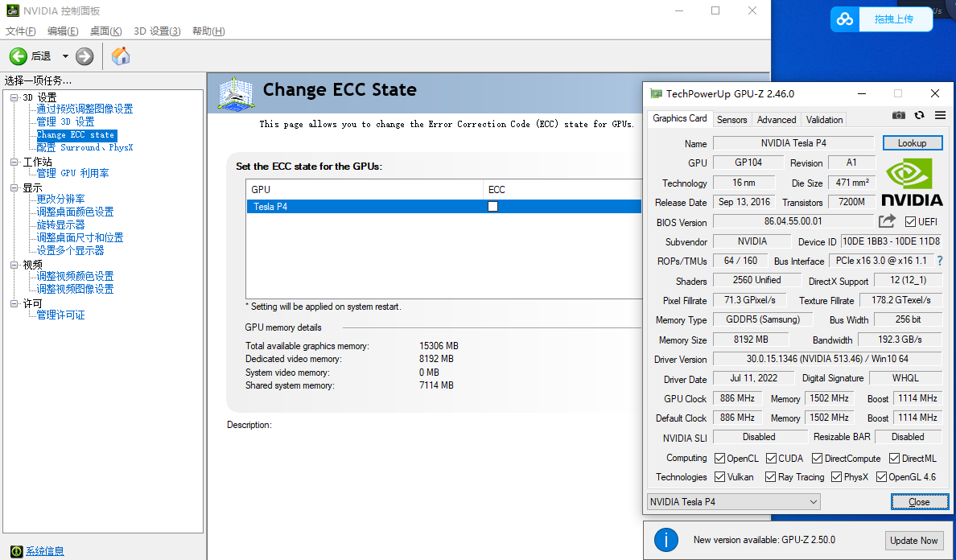956x560 pixels.
Task: Switch to the Validation tab in GPU-Z
Action: (x=824, y=120)
